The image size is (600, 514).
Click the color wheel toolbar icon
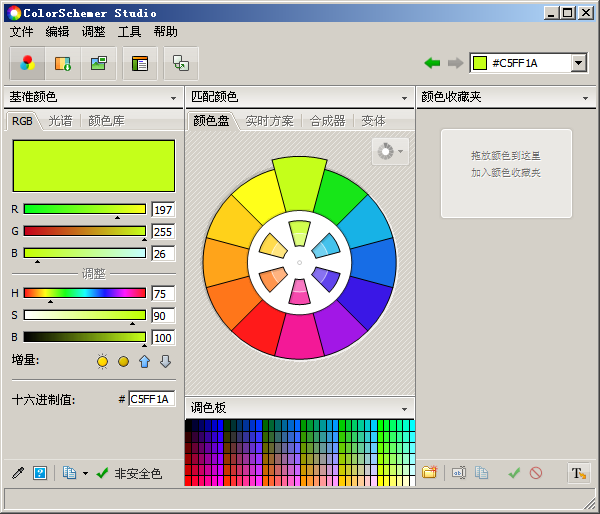28,63
